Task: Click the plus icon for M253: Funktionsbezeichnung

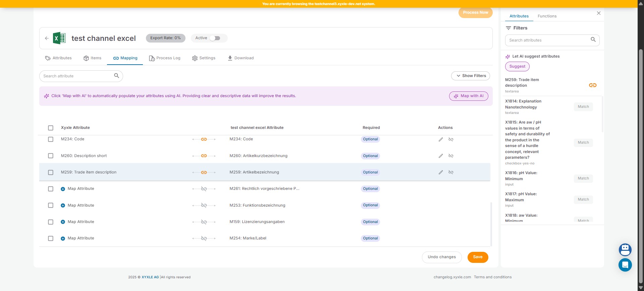Action: pos(63,206)
